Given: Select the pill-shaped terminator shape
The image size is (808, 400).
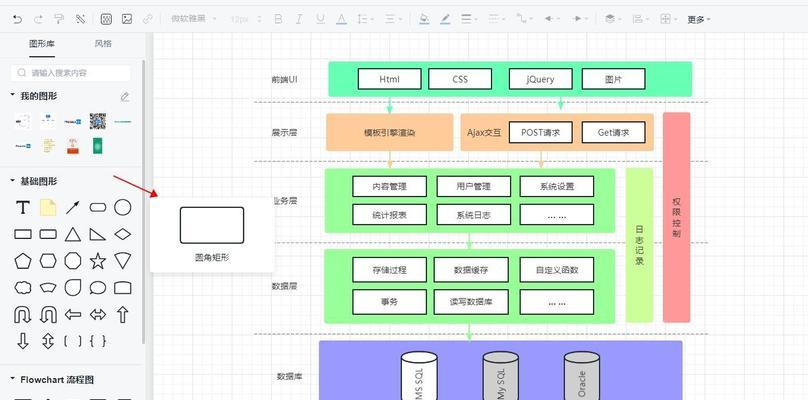Looking at the screenshot, I should 98,208.
